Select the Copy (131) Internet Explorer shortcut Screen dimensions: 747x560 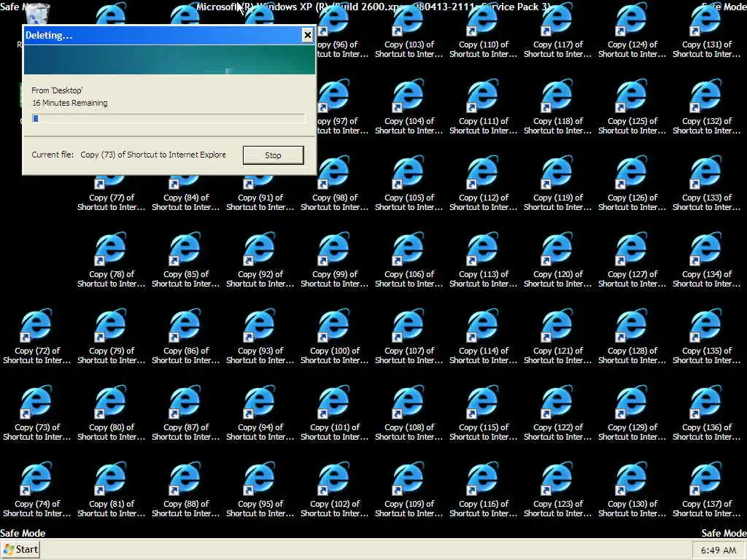click(706, 31)
